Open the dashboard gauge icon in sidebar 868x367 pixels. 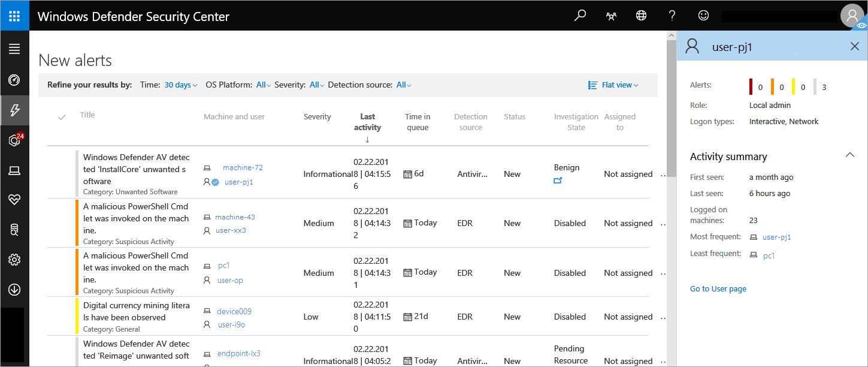14,80
